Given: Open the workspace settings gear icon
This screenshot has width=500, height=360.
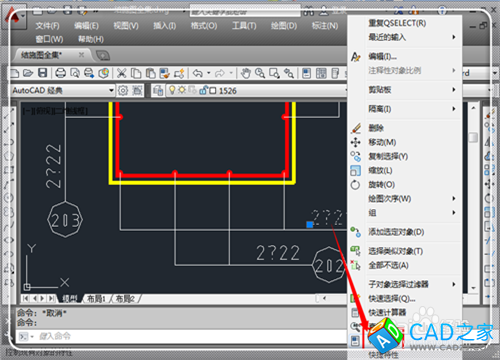Looking at the screenshot, I should tap(123, 90).
